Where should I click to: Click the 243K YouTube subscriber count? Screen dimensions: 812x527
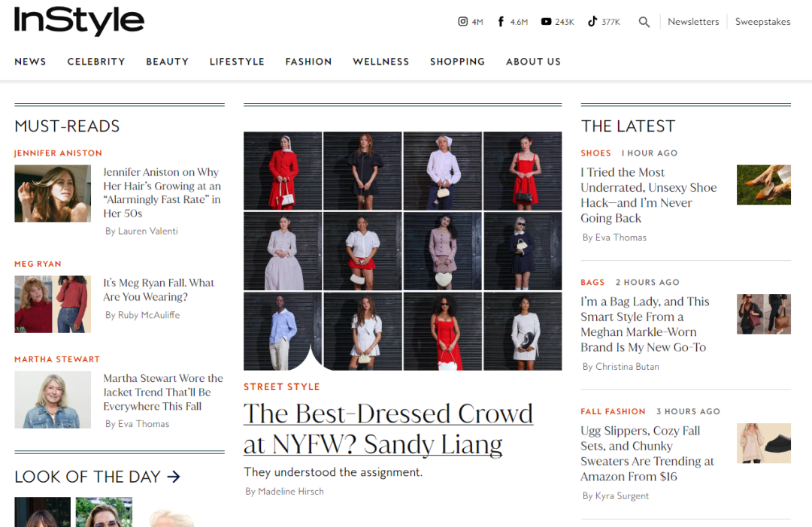point(565,22)
